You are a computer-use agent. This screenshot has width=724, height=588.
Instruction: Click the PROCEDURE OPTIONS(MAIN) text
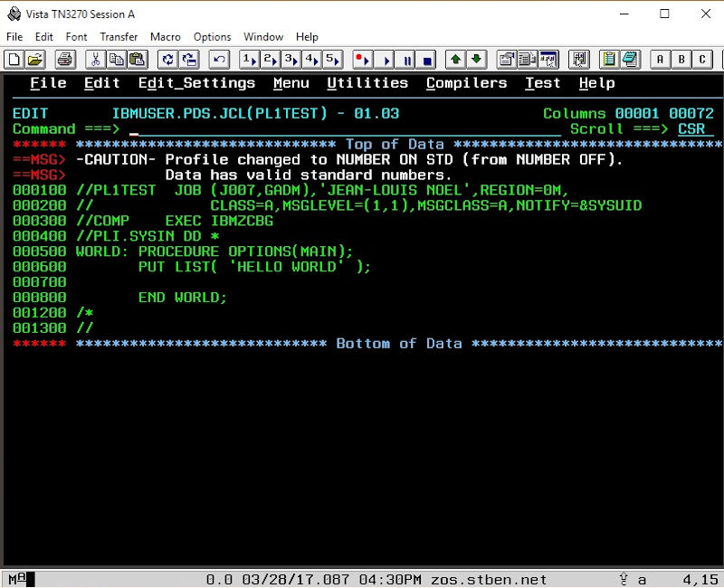click(x=245, y=251)
